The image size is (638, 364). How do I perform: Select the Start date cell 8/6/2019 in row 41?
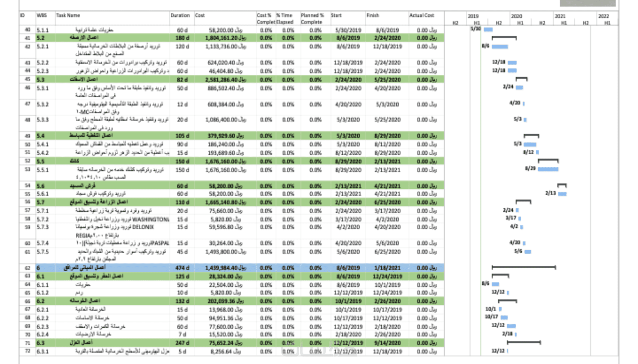[348, 38]
